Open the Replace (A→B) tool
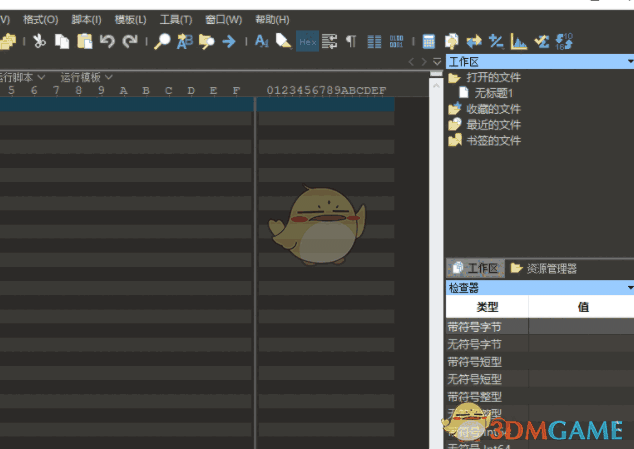This screenshot has height=449, width=634. (185, 41)
